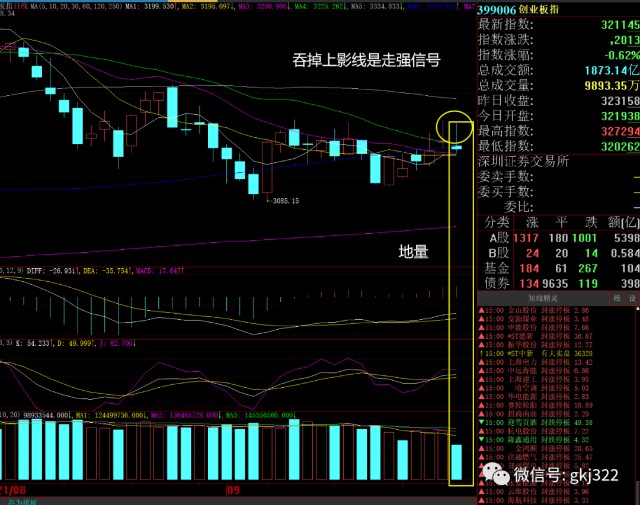The width and height of the screenshot is (640, 505).
Task: Click the MA1: 3199.530 readout
Action: pyautogui.click(x=151, y=7)
